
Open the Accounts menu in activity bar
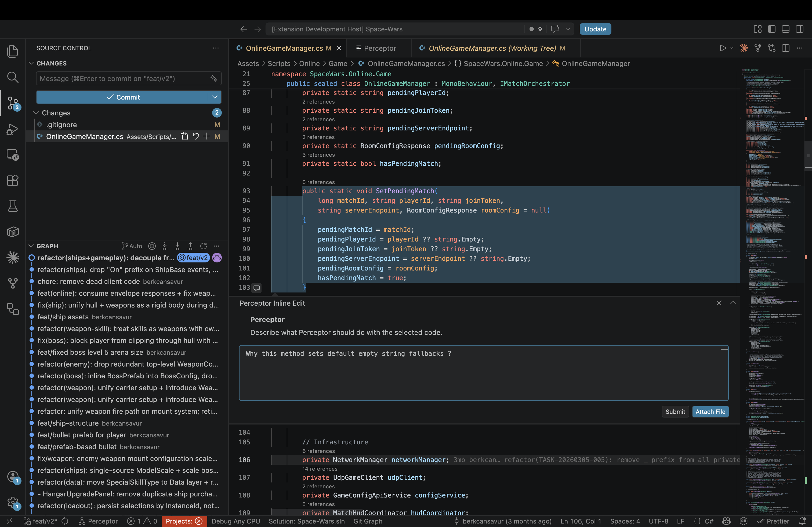tap(13, 477)
